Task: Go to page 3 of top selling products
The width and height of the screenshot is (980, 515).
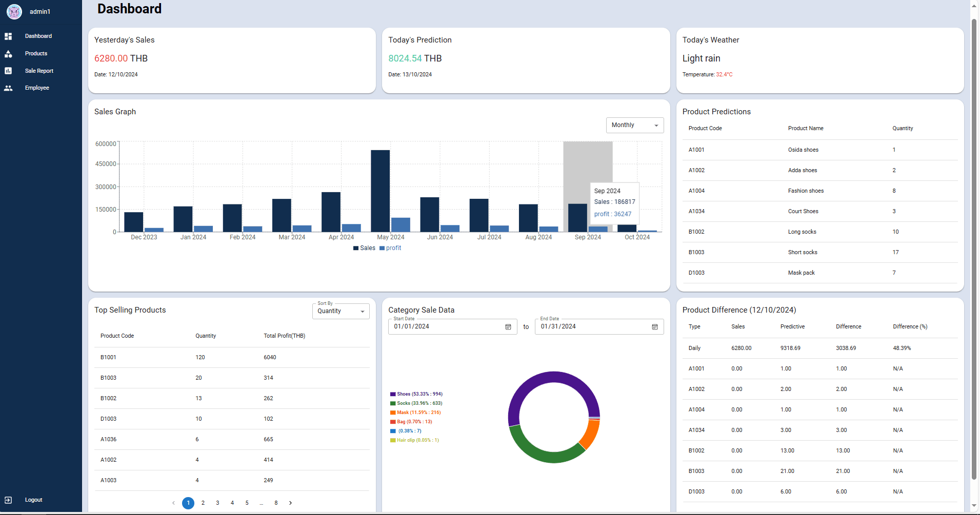Action: [217, 503]
